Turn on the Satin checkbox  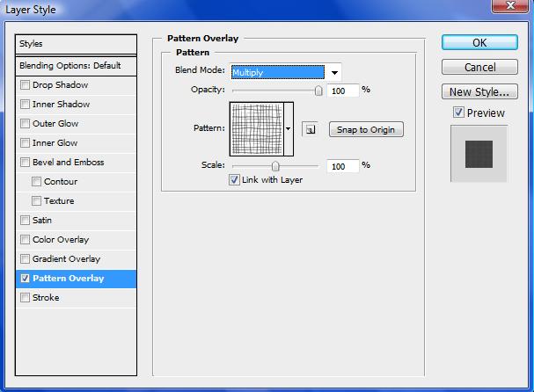pos(25,220)
